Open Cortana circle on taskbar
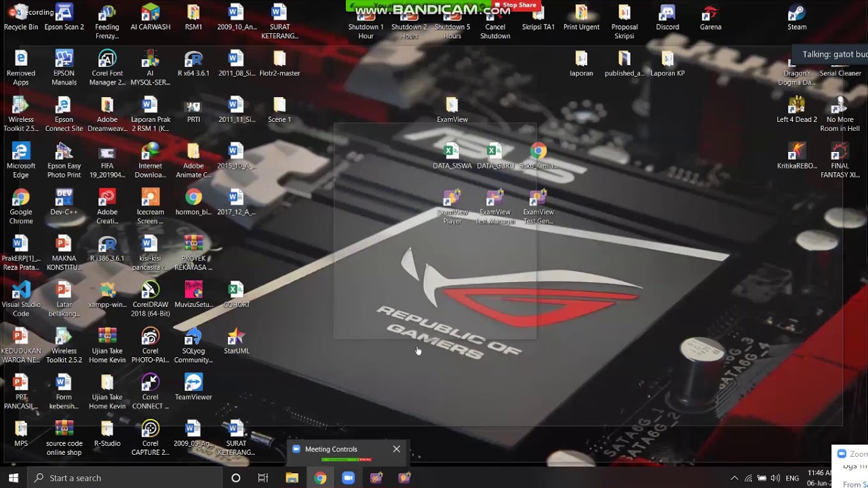This screenshot has height=488, width=868. (x=235, y=478)
